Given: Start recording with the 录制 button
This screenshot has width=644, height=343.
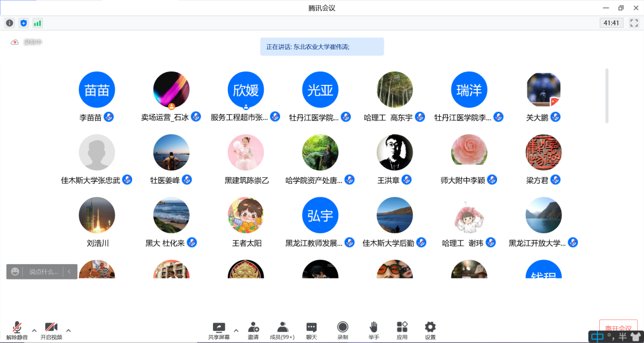Looking at the screenshot, I should [x=343, y=330].
